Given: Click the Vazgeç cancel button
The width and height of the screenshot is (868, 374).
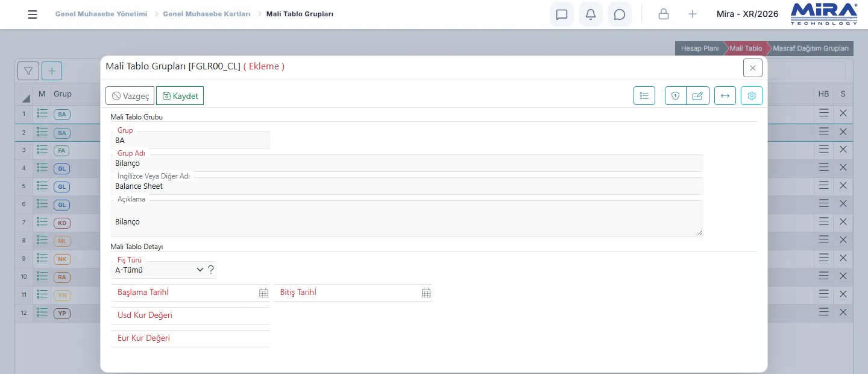Looking at the screenshot, I should point(130,96).
